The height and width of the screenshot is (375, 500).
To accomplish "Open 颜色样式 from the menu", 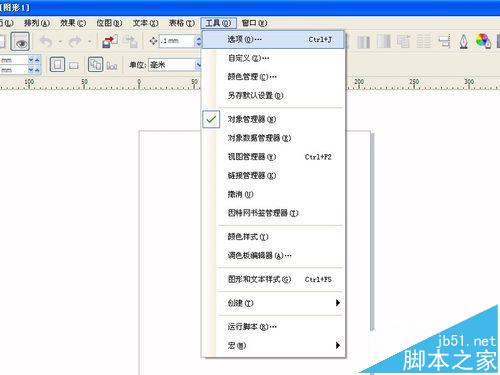I will point(273,237).
